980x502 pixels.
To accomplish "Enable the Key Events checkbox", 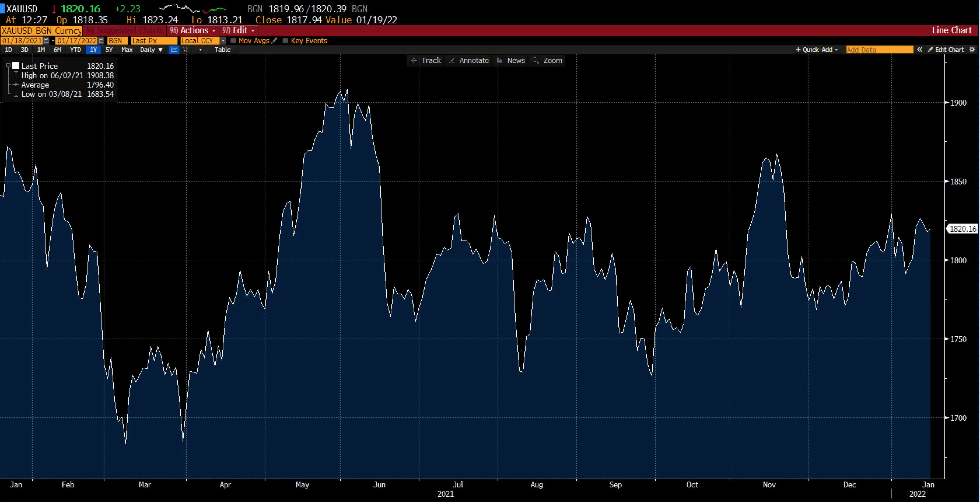I will (286, 41).
